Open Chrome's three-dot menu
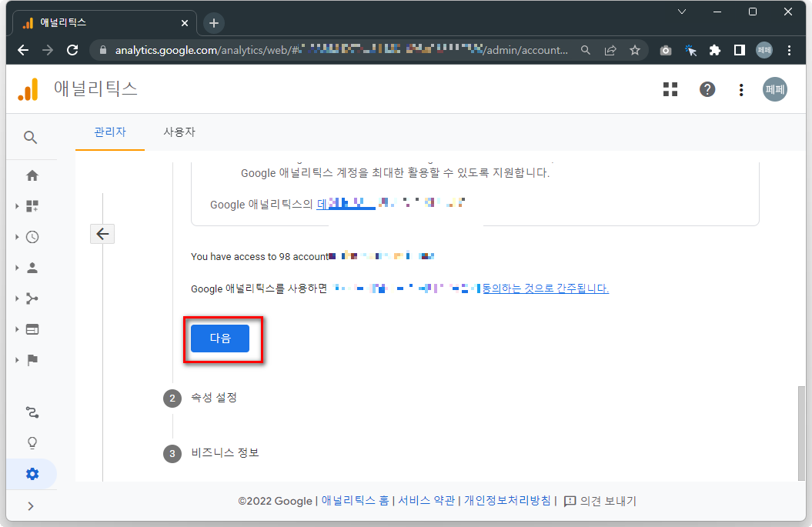 pyautogui.click(x=789, y=50)
